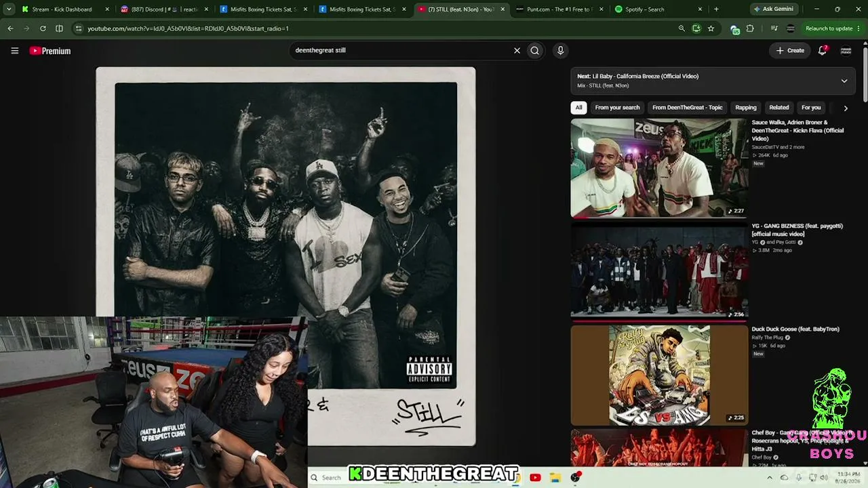Open OBS Studio on taskbar
The width and height of the screenshot is (868, 488).
[x=576, y=478]
